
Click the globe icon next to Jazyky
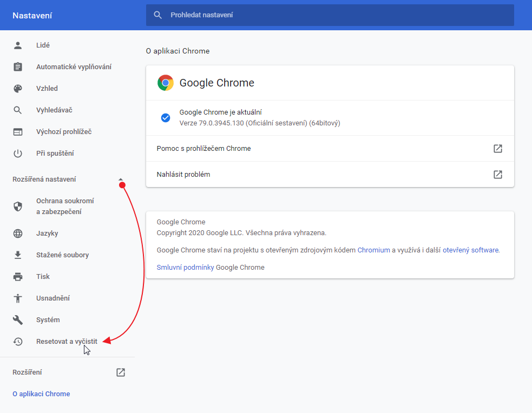point(18,234)
